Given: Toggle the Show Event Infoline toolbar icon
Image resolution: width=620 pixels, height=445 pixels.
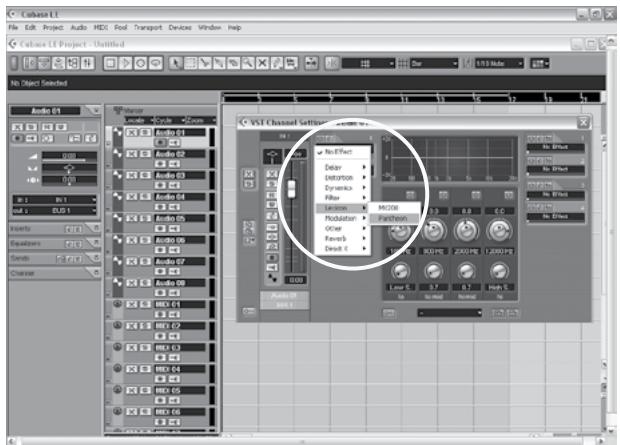Looking at the screenshot, I should coord(44,63).
